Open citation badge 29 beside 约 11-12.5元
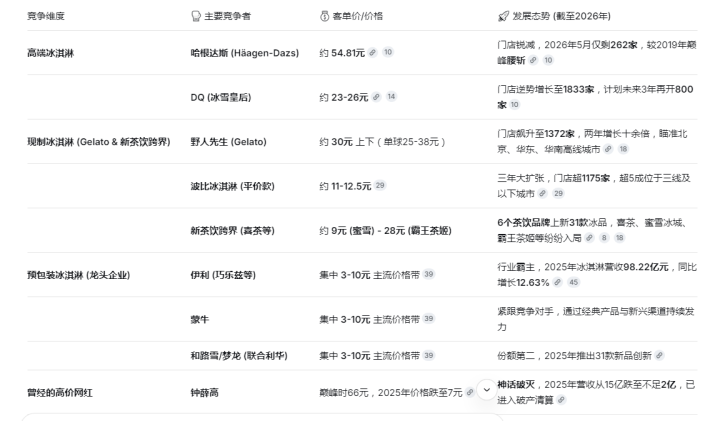The height and width of the screenshot is (421, 720). tap(380, 186)
